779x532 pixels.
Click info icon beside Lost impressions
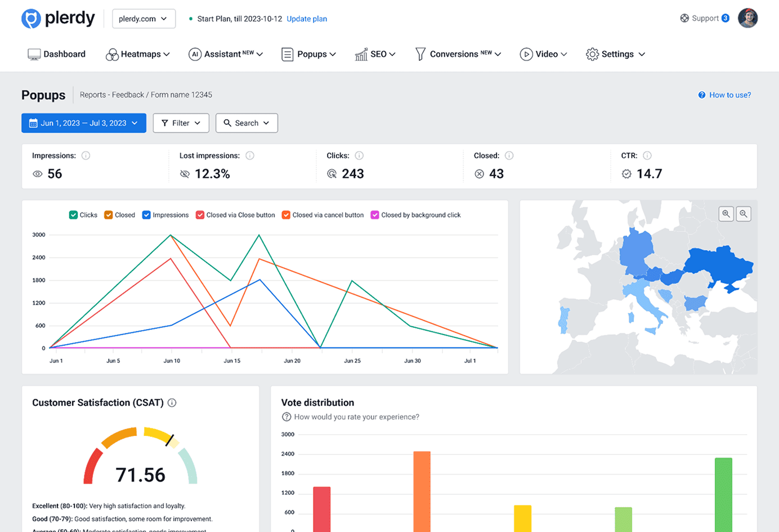coord(250,156)
